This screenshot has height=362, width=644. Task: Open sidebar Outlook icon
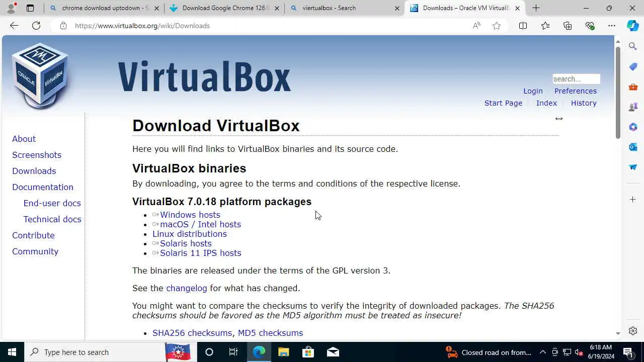pos(633,147)
